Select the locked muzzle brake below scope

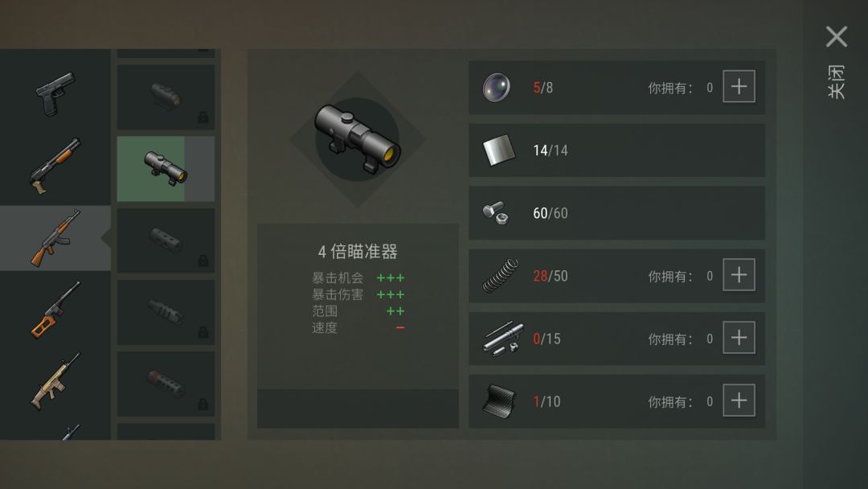(166, 240)
